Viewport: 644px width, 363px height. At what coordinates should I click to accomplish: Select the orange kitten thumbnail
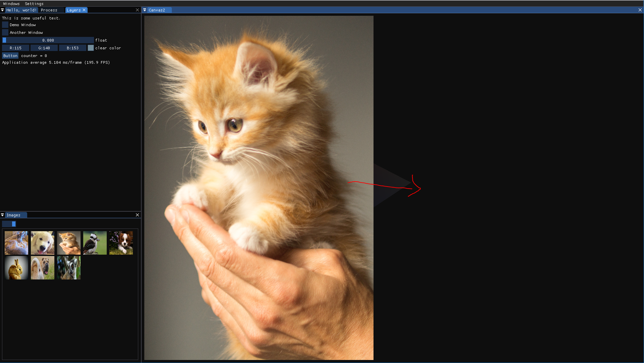coord(69,243)
